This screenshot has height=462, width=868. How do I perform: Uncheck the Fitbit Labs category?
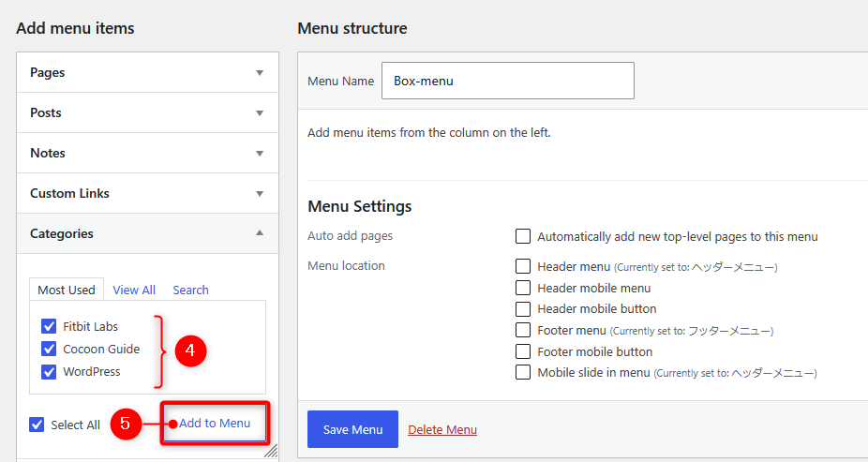[x=49, y=326]
